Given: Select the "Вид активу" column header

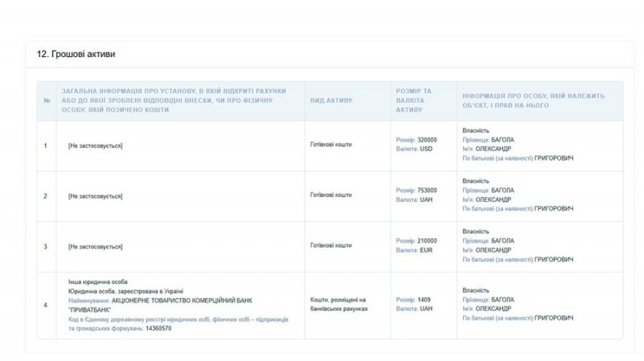Looking at the screenshot, I should [x=332, y=101].
